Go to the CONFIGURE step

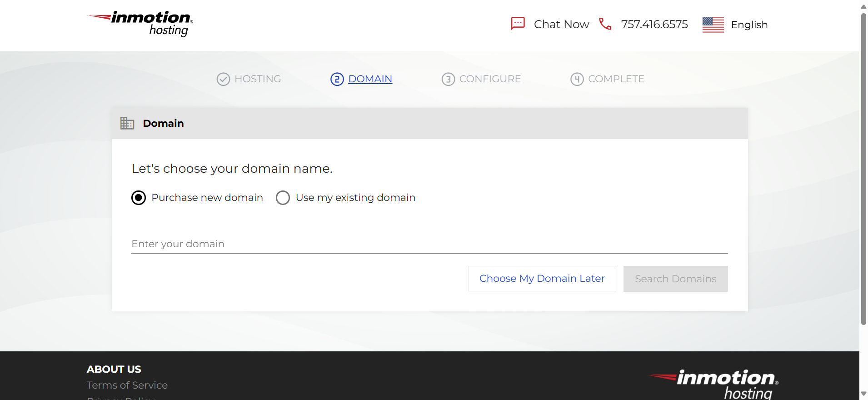click(490, 79)
